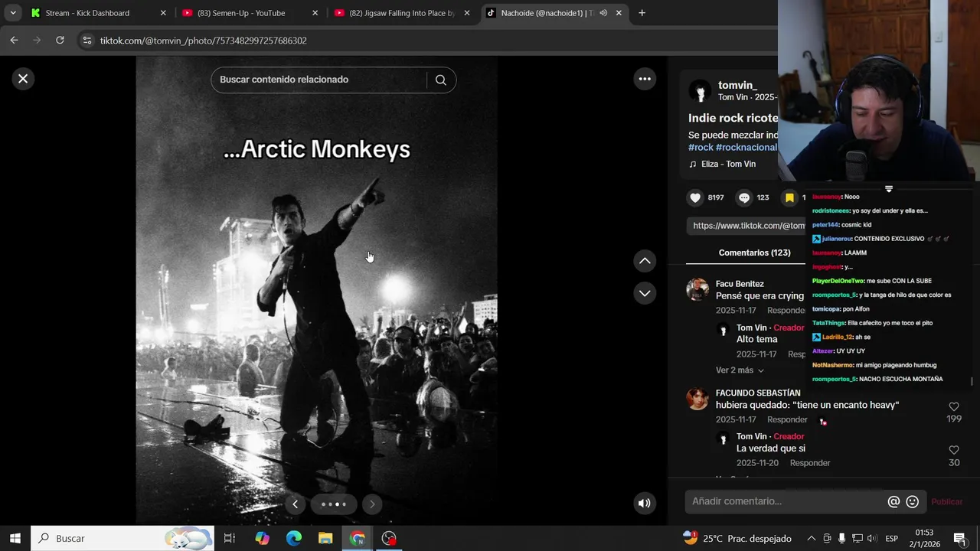Open a new browser tab

642,13
